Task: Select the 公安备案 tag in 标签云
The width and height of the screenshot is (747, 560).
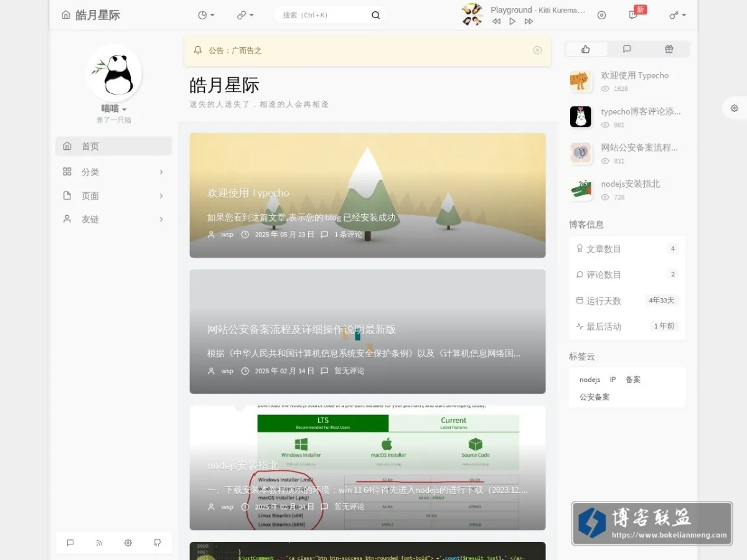Action: pyautogui.click(x=594, y=397)
